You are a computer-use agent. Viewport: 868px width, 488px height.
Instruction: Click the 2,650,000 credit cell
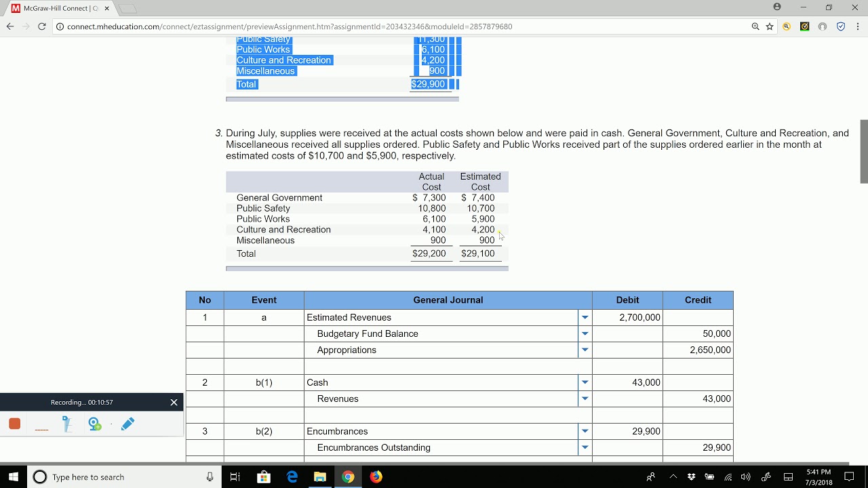(x=698, y=350)
